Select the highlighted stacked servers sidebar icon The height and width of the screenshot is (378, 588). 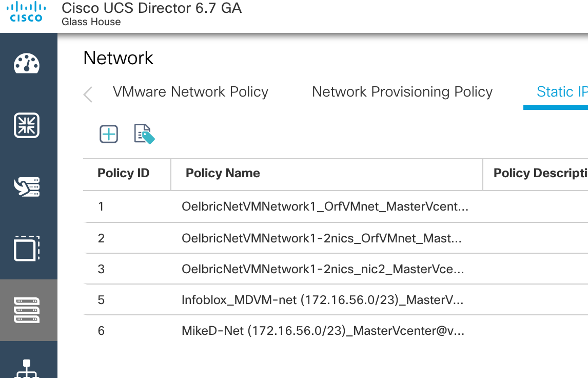click(27, 310)
